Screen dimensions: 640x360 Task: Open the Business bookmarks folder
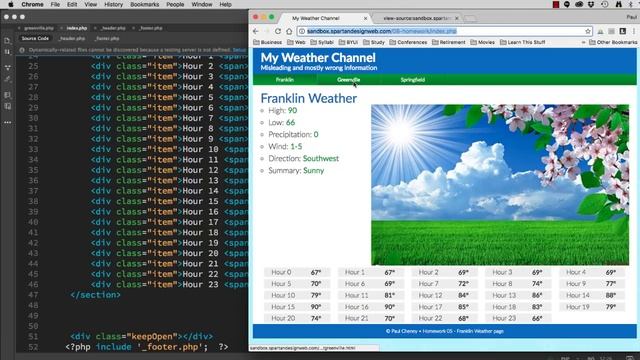(268, 42)
